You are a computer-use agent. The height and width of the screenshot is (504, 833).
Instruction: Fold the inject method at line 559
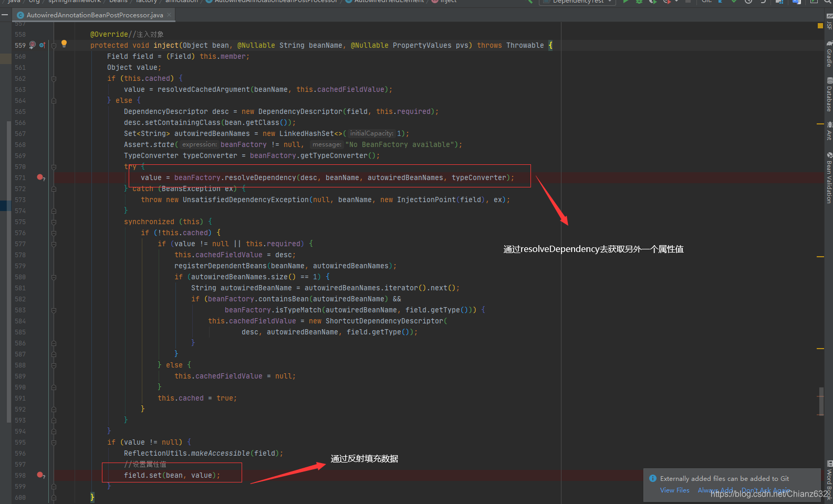click(x=54, y=45)
